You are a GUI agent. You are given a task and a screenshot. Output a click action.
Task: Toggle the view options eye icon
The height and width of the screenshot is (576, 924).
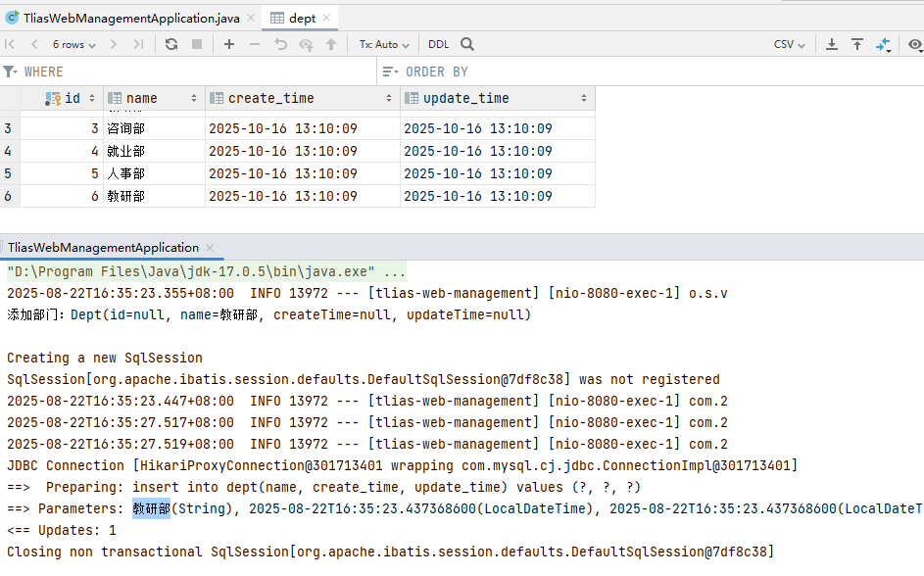coord(915,44)
